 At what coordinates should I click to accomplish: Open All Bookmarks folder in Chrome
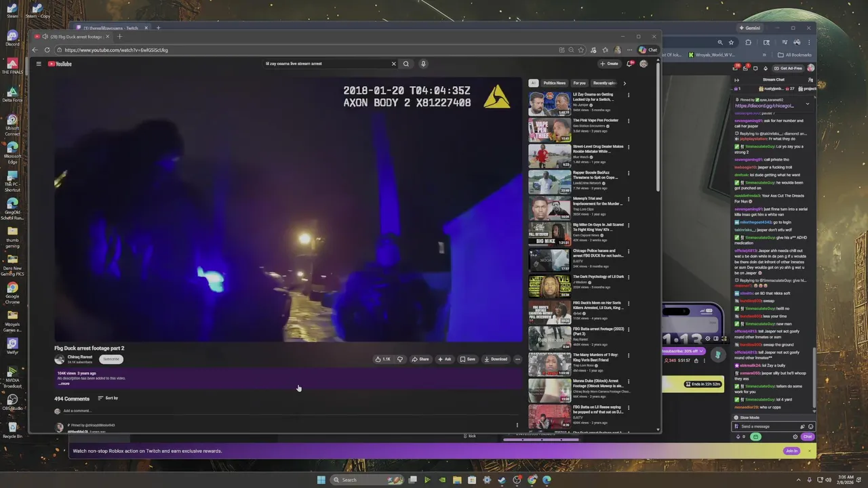[795, 55]
